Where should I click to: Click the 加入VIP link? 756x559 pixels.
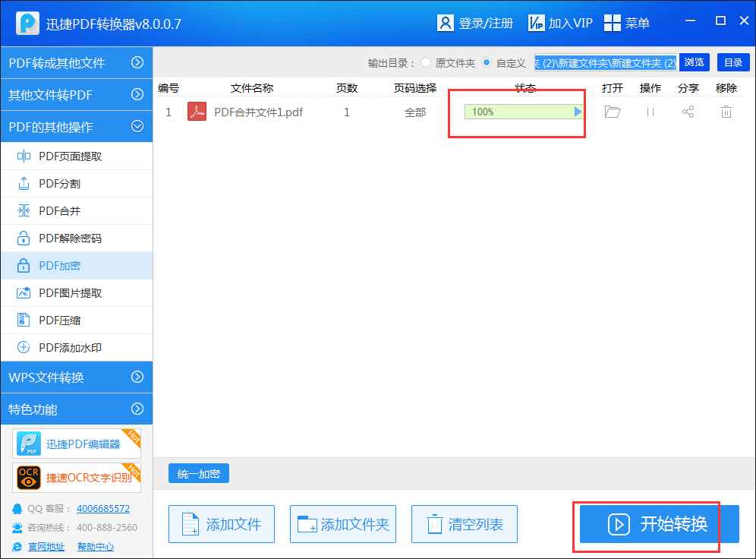point(570,23)
